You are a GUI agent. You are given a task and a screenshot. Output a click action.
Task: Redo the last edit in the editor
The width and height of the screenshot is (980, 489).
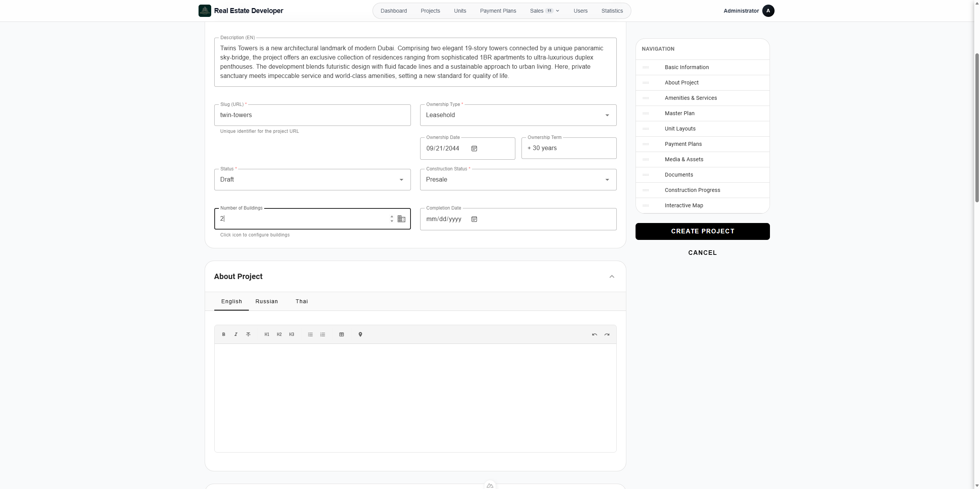(607, 334)
